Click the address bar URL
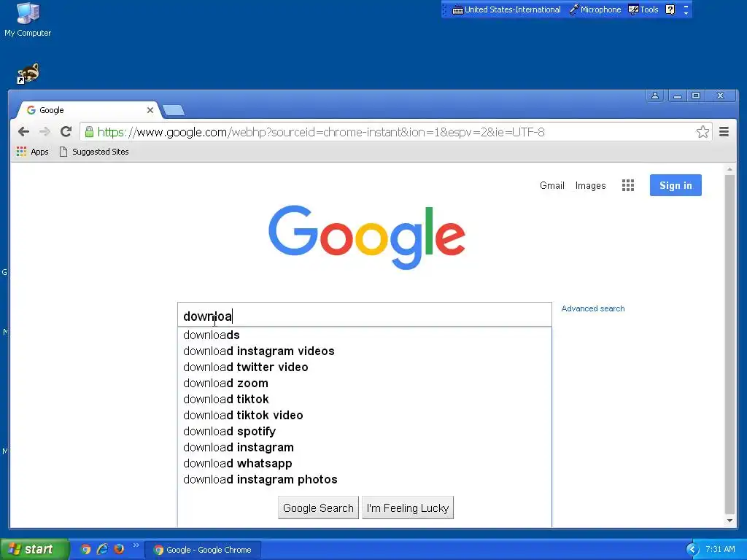Image resolution: width=747 pixels, height=560 pixels. point(321,132)
